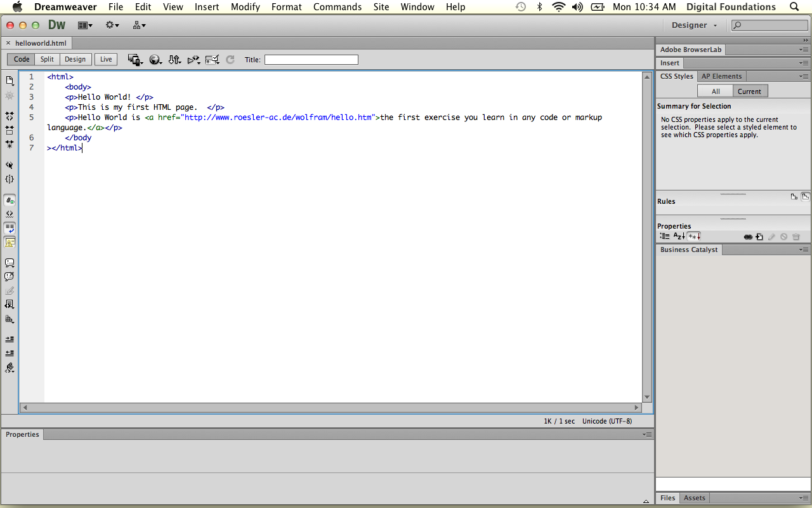The height and width of the screenshot is (508, 812).
Task: Open the Commands menu
Action: (337, 7)
